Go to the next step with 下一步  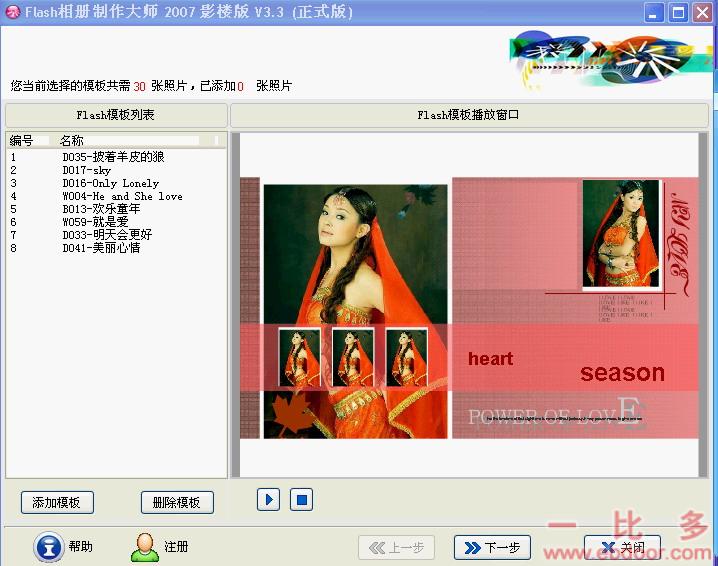492,547
